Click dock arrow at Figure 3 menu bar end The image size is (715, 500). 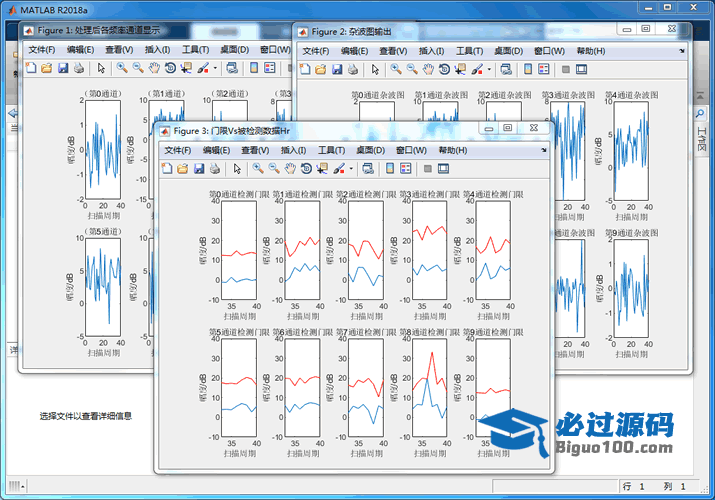(544, 150)
